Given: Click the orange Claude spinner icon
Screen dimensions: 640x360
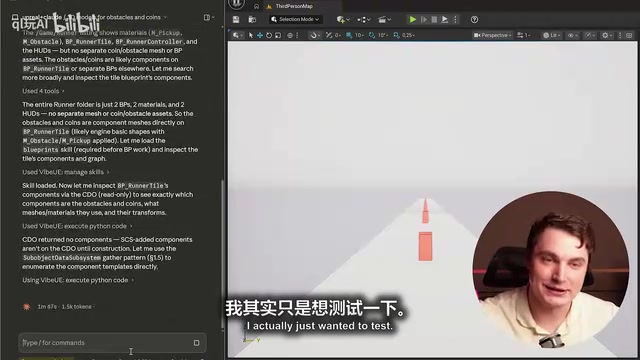Looking at the screenshot, I should click(x=27, y=307).
